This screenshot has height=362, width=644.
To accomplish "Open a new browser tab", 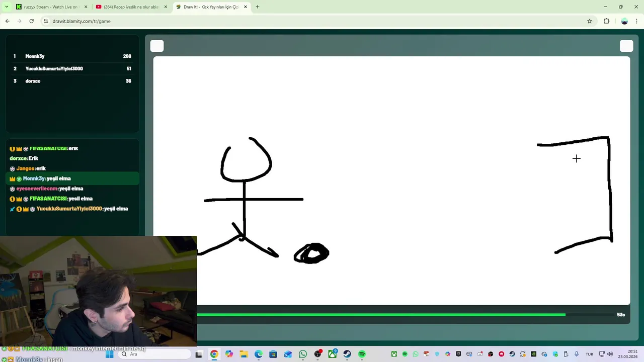I will click(x=257, y=7).
